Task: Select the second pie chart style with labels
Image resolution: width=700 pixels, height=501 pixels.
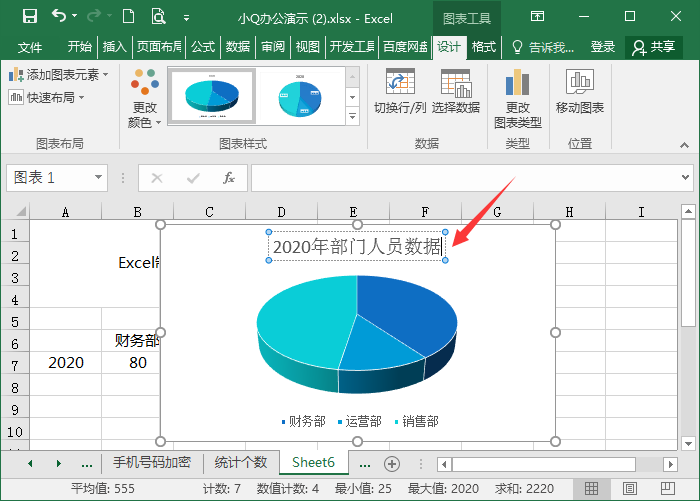Action: 300,96
